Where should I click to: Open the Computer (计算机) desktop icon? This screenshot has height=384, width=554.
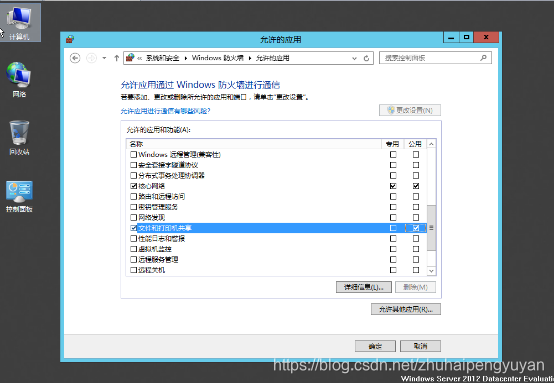(x=19, y=22)
